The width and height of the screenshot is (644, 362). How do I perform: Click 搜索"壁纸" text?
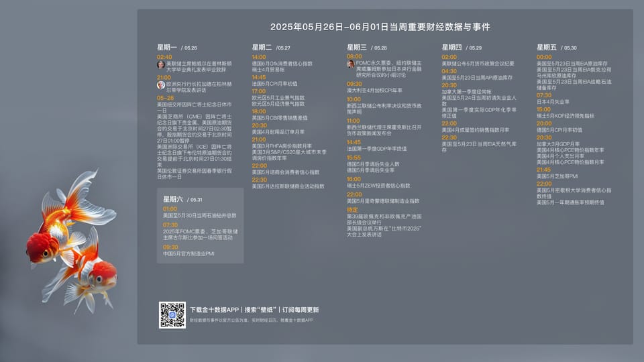point(260,310)
